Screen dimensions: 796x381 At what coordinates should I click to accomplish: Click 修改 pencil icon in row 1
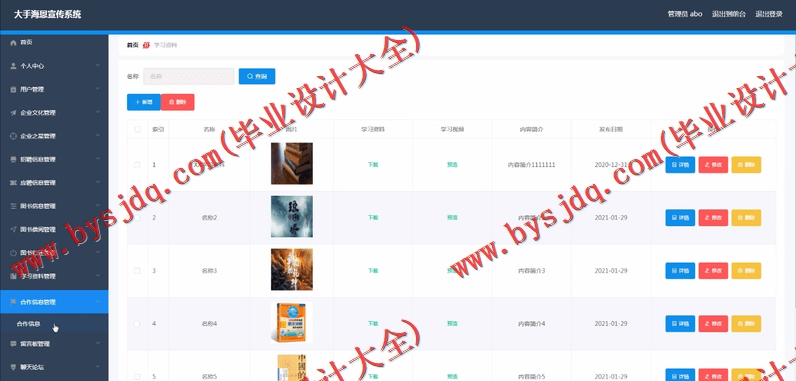tap(707, 165)
